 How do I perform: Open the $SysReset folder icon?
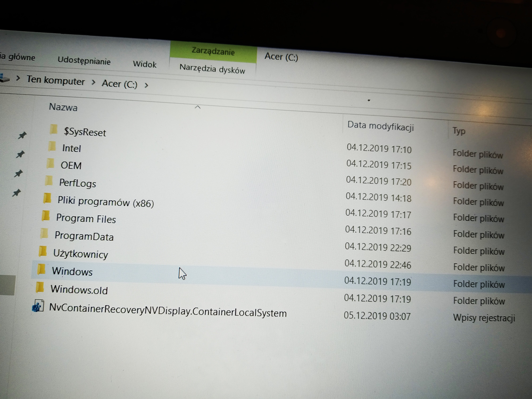pyautogui.click(x=53, y=130)
